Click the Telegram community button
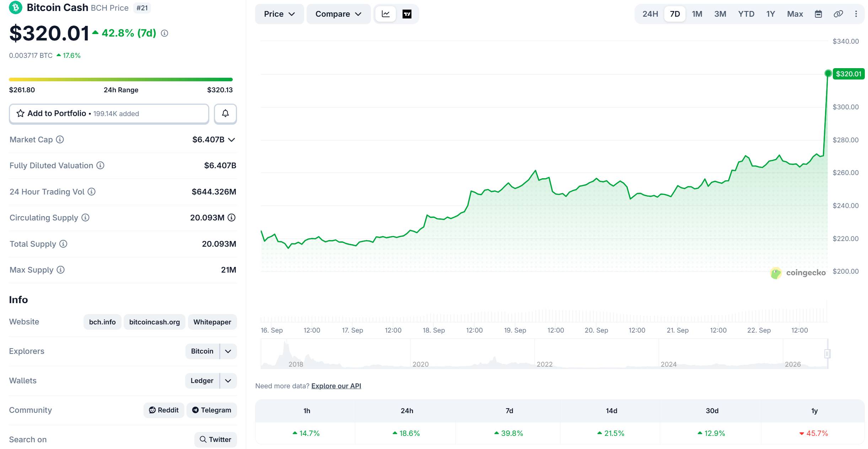The width and height of the screenshot is (868, 449). (x=212, y=410)
